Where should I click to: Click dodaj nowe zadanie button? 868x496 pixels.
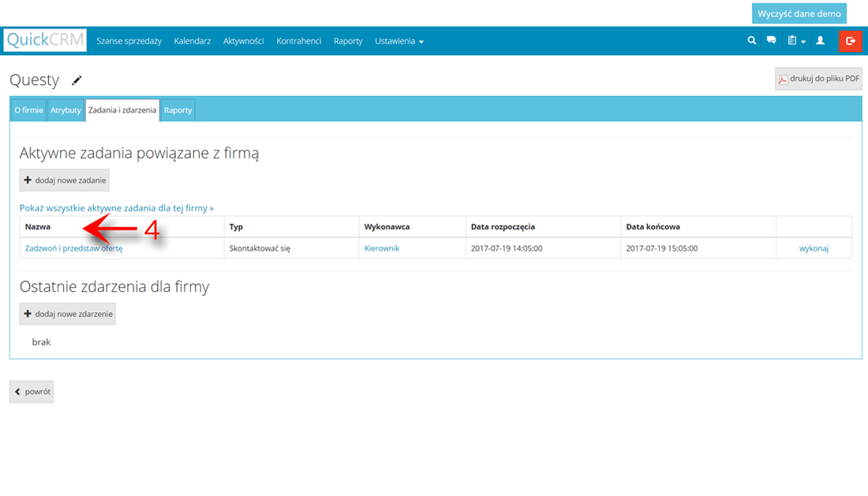[x=64, y=181]
